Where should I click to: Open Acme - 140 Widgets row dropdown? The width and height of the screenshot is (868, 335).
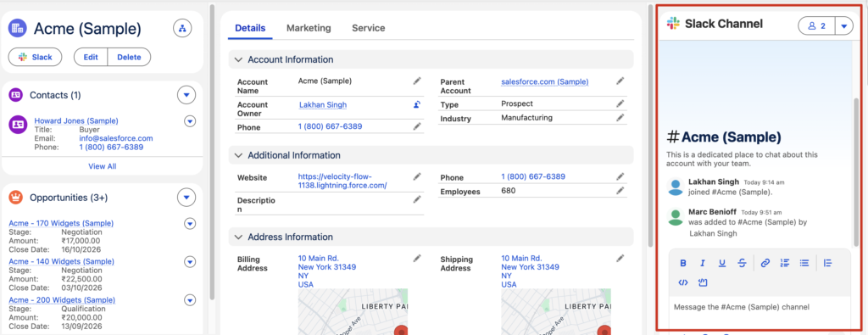click(190, 261)
